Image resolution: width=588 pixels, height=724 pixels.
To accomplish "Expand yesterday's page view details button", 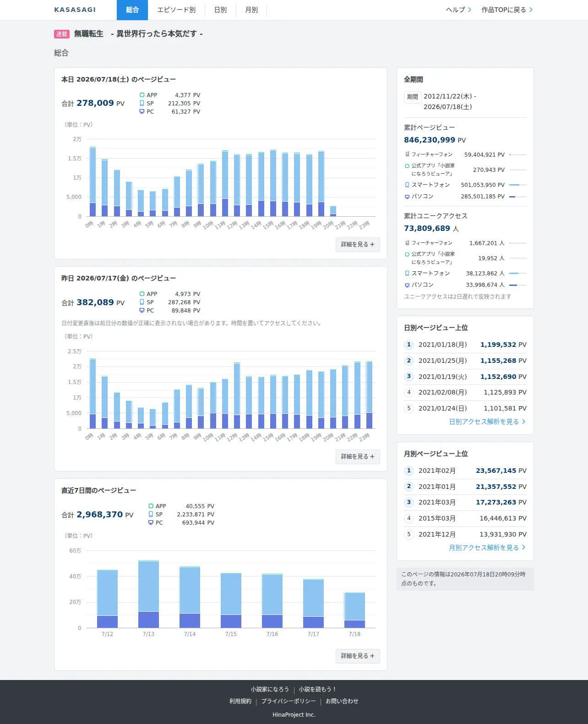I will tap(358, 457).
